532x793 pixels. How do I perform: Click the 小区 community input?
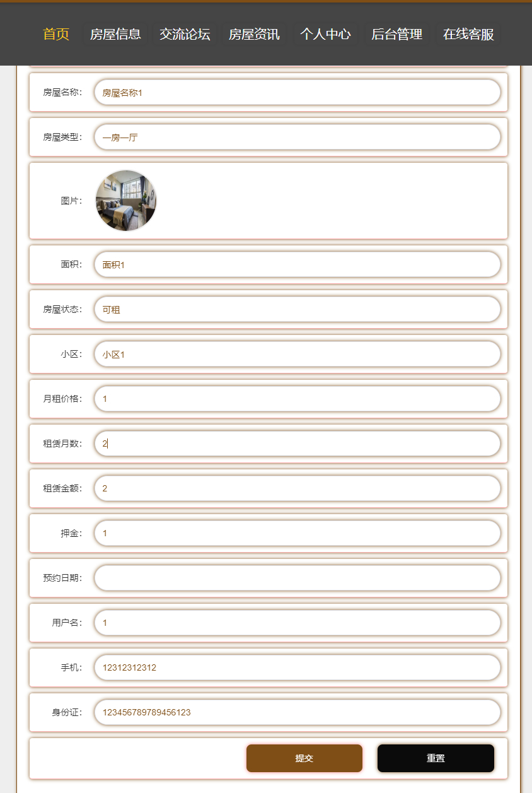[296, 354]
